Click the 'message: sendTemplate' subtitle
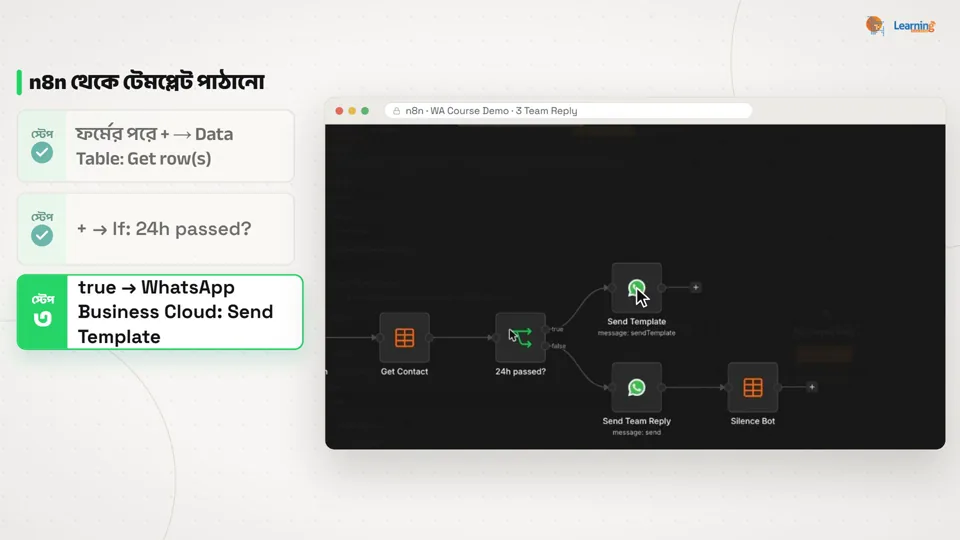The width and height of the screenshot is (960, 540). 636,333
